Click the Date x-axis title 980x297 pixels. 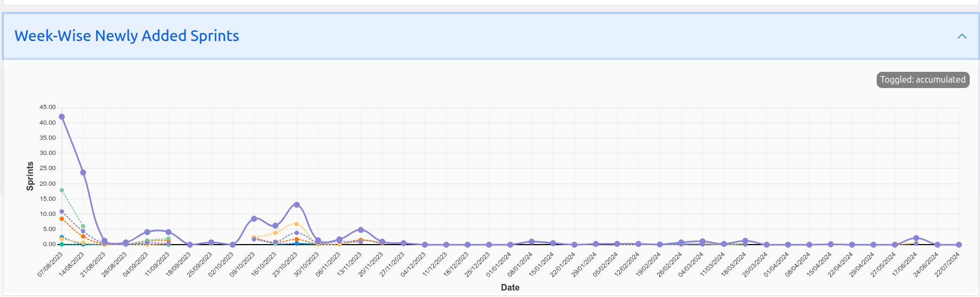509,287
